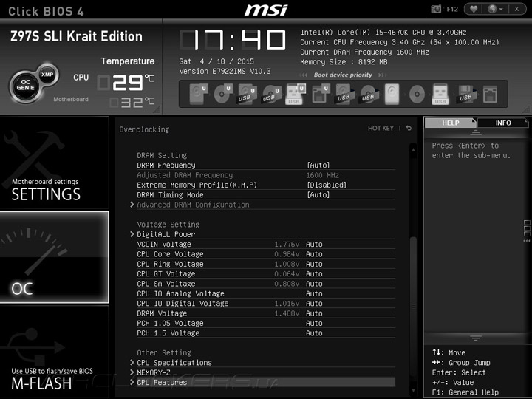Expand the highlighted CPU Features sub-menu
Image resolution: width=532 pixels, height=399 pixels.
[263, 382]
